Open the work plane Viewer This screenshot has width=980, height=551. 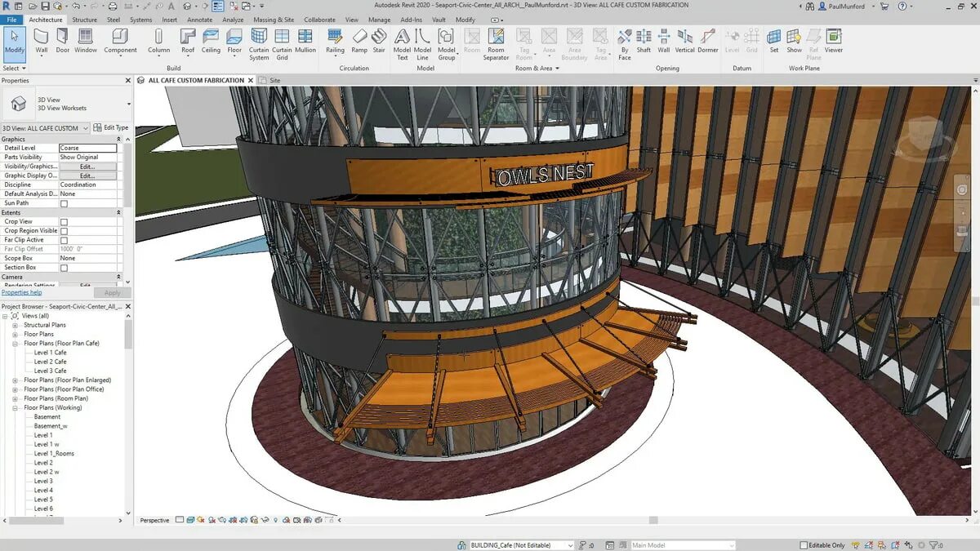(834, 41)
